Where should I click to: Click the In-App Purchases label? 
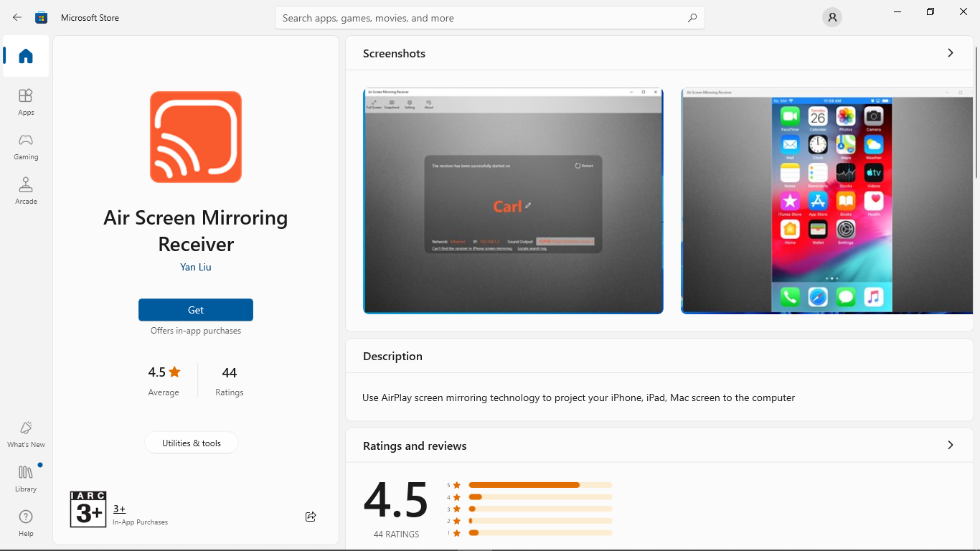click(x=140, y=522)
